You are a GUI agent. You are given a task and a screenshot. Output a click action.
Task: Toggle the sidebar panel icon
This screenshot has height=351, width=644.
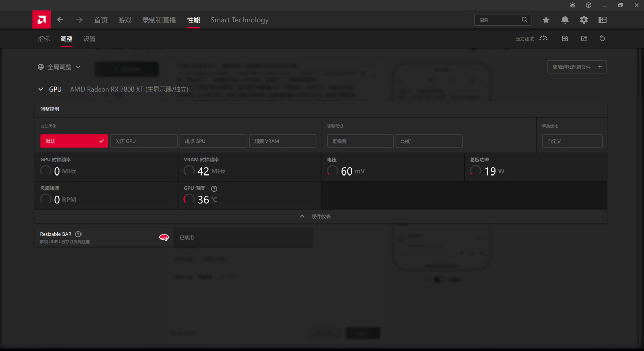pos(603,20)
